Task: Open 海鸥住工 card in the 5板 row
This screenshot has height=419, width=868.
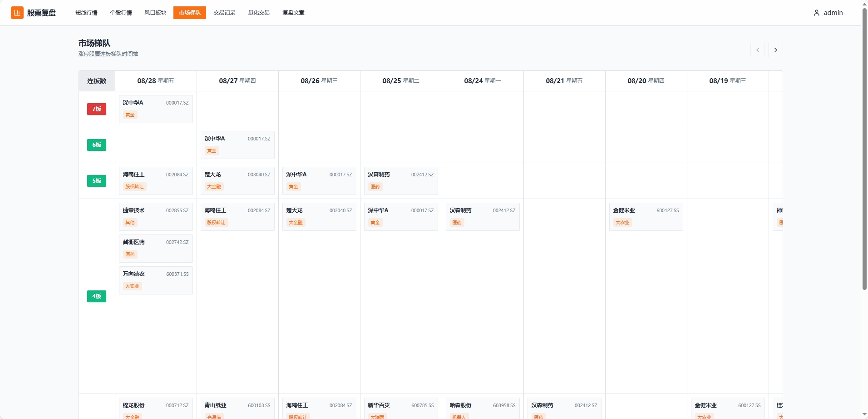Action: coord(156,181)
